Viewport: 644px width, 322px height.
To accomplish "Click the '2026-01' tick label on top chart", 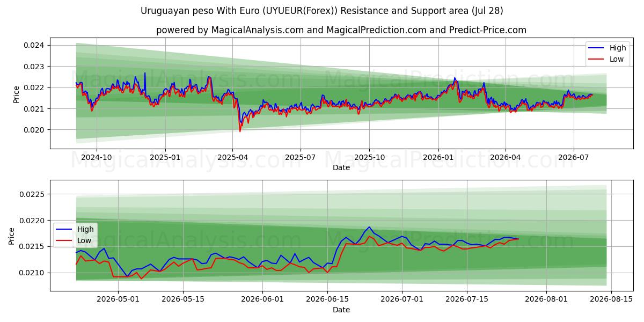I will [438, 157].
